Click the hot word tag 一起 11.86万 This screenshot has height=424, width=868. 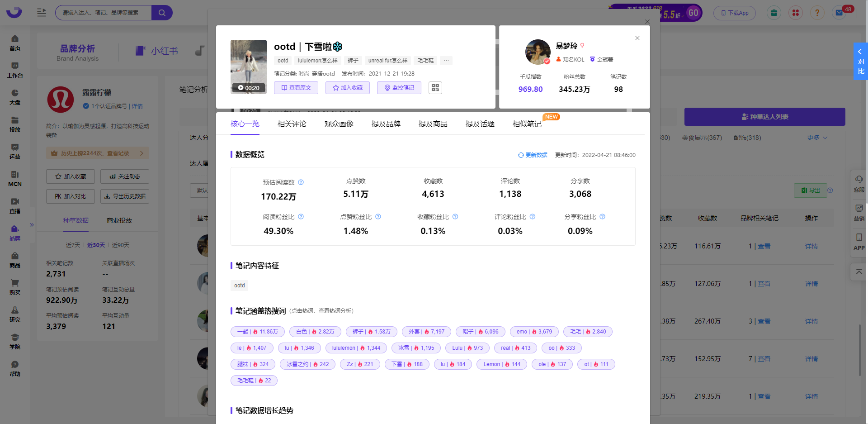click(258, 332)
